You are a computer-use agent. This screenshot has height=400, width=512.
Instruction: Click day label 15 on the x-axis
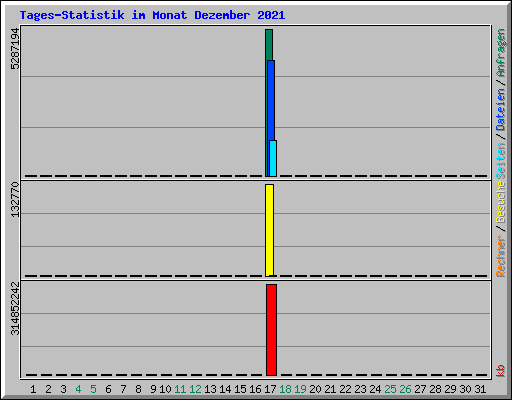(x=240, y=389)
